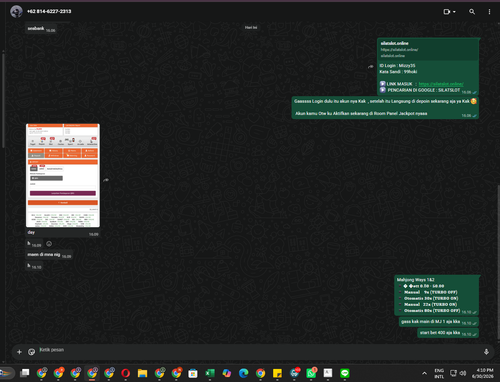
Task: Select the 'Gaassss Login dulu' message bubble
Action: 385,108
